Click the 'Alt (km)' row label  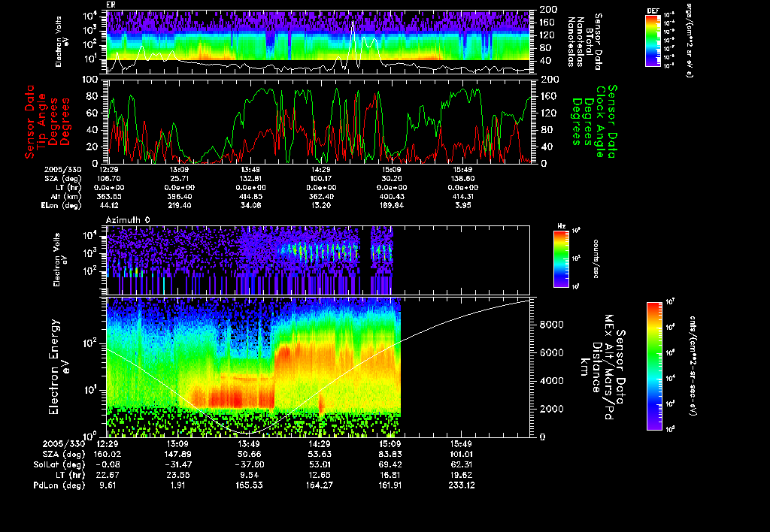68,196
